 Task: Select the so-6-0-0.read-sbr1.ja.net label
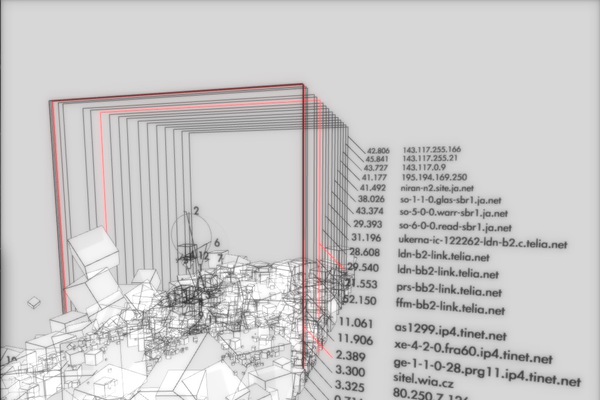coord(455,227)
